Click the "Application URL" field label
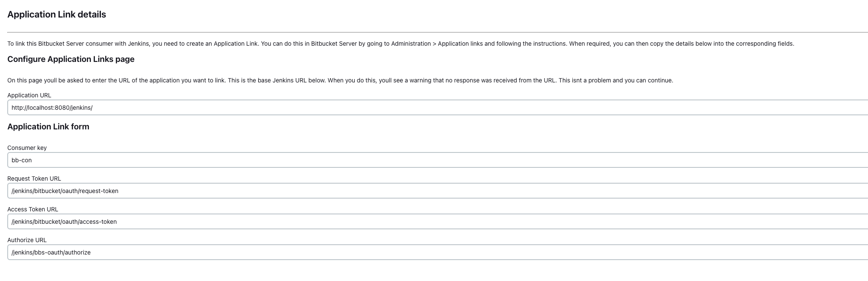868x281 pixels. (29, 95)
